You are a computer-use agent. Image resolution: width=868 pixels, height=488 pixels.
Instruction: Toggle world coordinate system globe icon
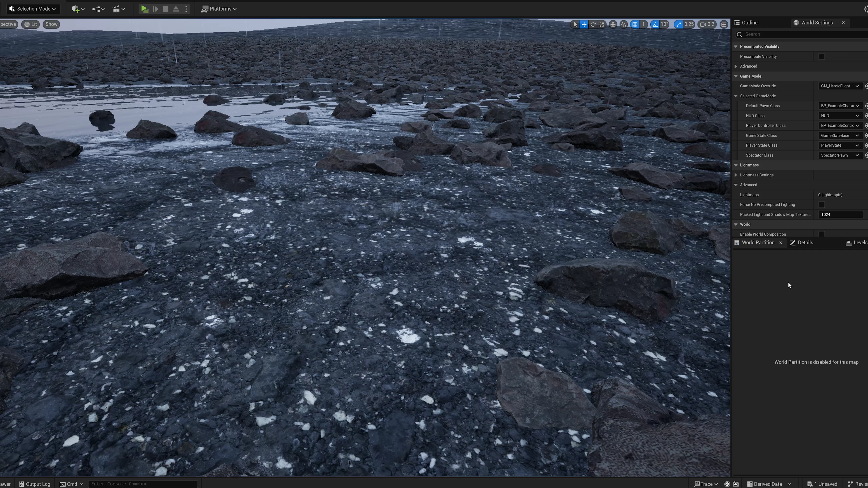pyautogui.click(x=613, y=24)
